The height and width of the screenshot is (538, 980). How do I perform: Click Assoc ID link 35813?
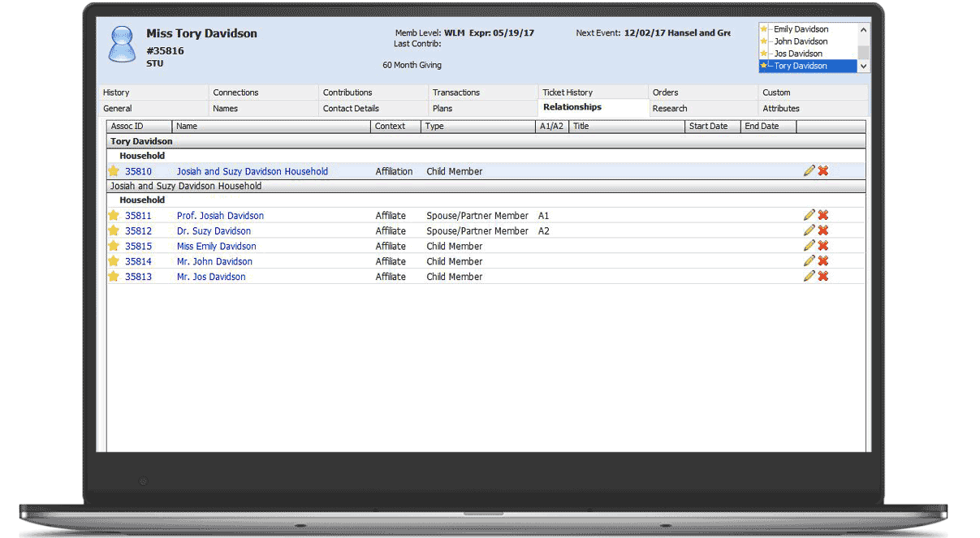[x=138, y=277]
